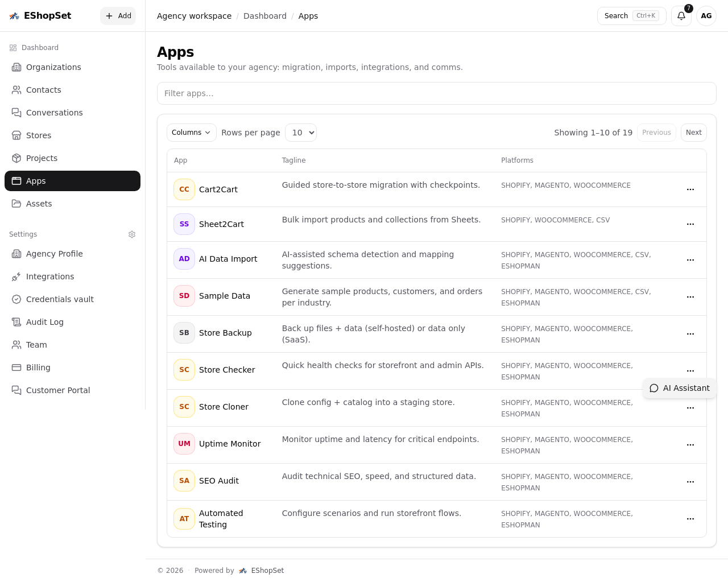Open the Columns dropdown

(x=191, y=133)
